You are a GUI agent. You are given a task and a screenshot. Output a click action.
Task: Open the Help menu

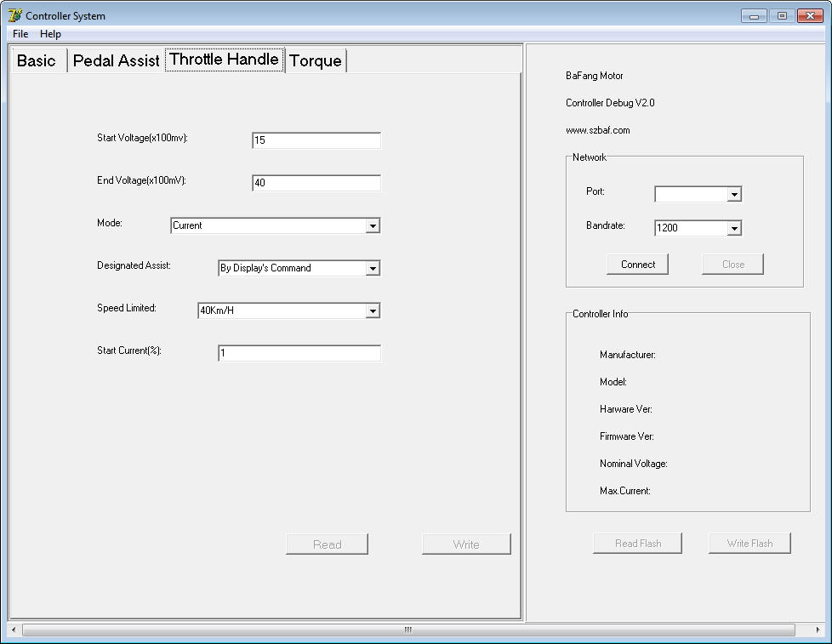click(50, 34)
